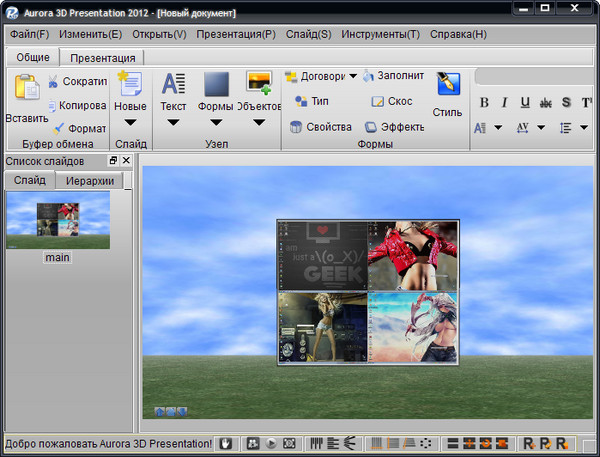Click the Копировать (Copy) icon
This screenshot has width=600, height=457.
(x=51, y=105)
